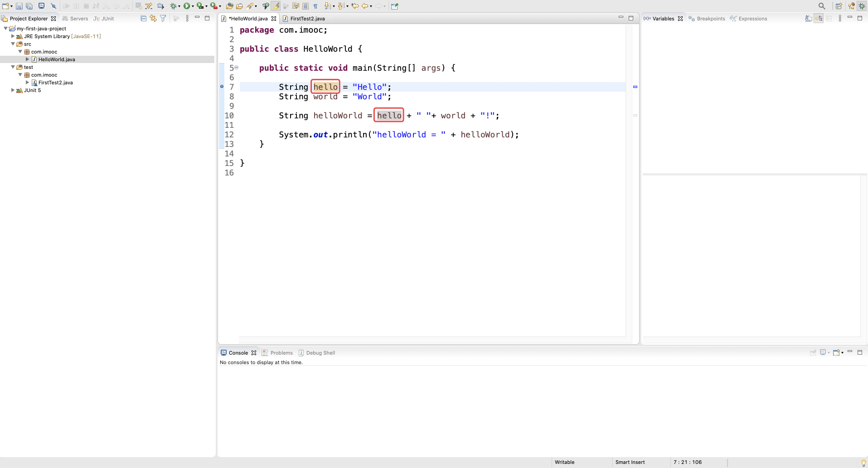The image size is (868, 468).
Task: Save the current file
Action: coord(19,6)
